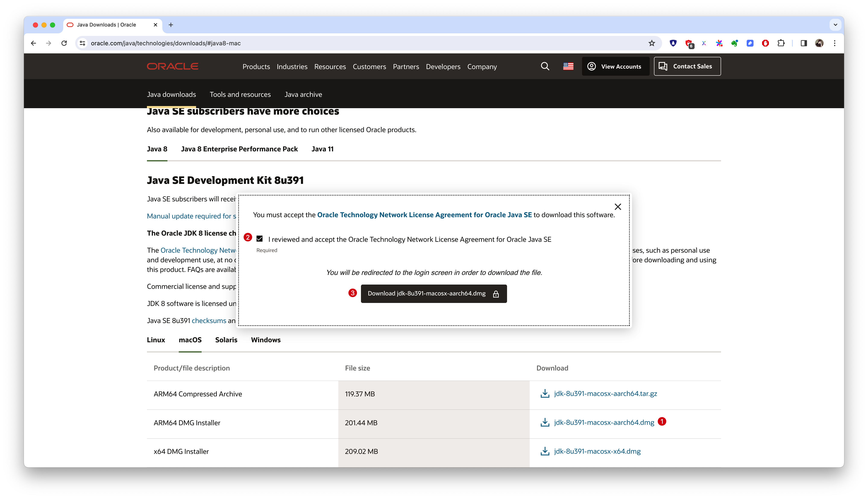This screenshot has height=499, width=868.
Task: Click the red Opera-style extension icon
Action: point(765,43)
